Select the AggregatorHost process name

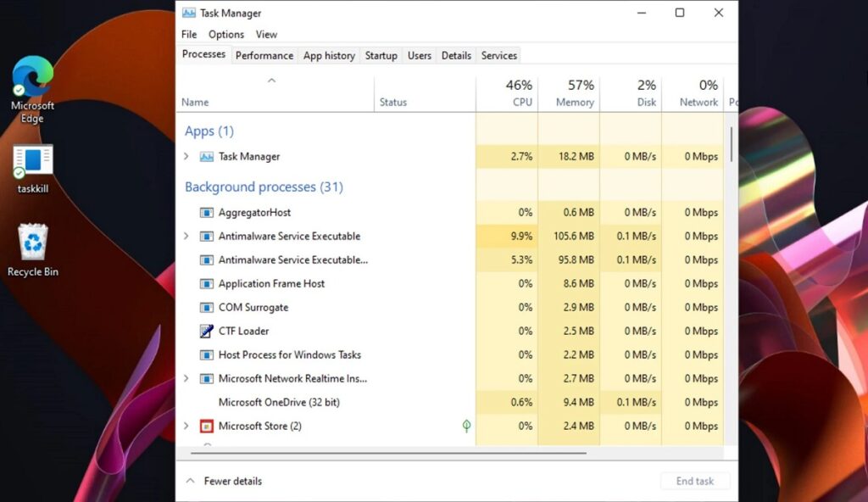pyautogui.click(x=254, y=213)
